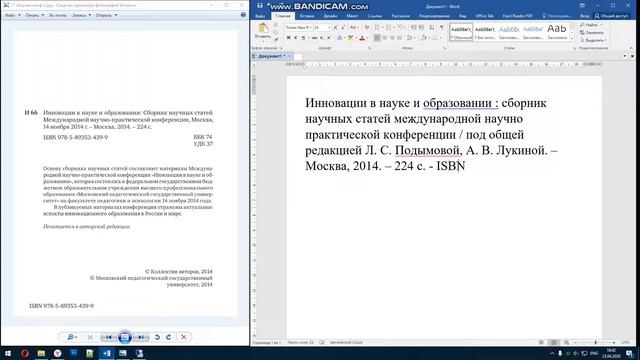Click the Общий доступ share button
Viewport: 640px width, 360px height.
611,16
